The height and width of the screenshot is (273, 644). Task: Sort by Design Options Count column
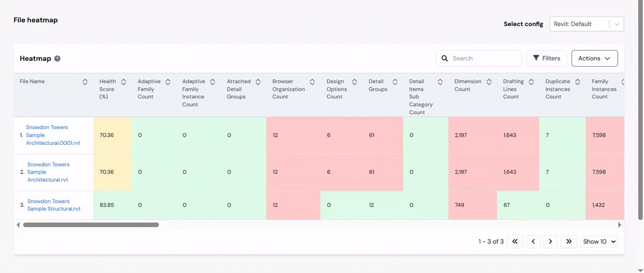354,82
